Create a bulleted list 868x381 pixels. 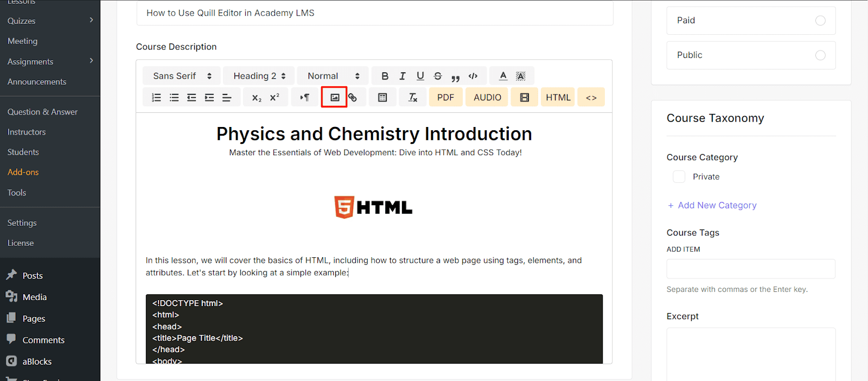[174, 98]
